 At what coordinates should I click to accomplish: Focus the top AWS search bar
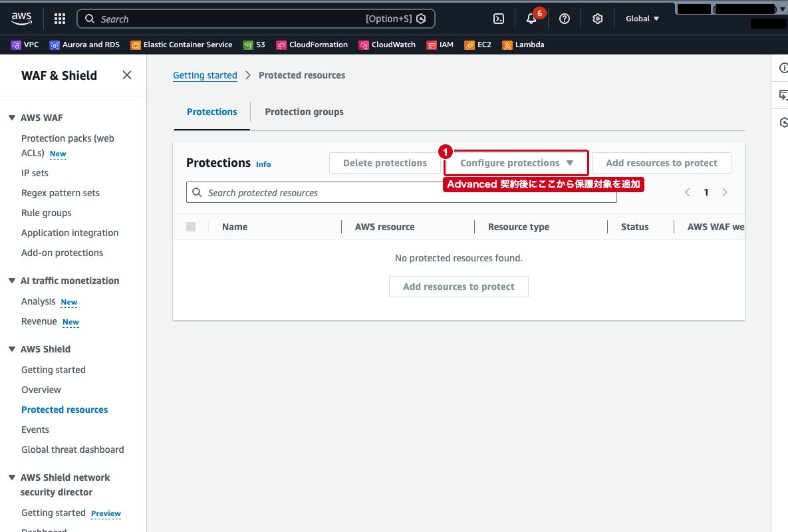[x=256, y=19]
